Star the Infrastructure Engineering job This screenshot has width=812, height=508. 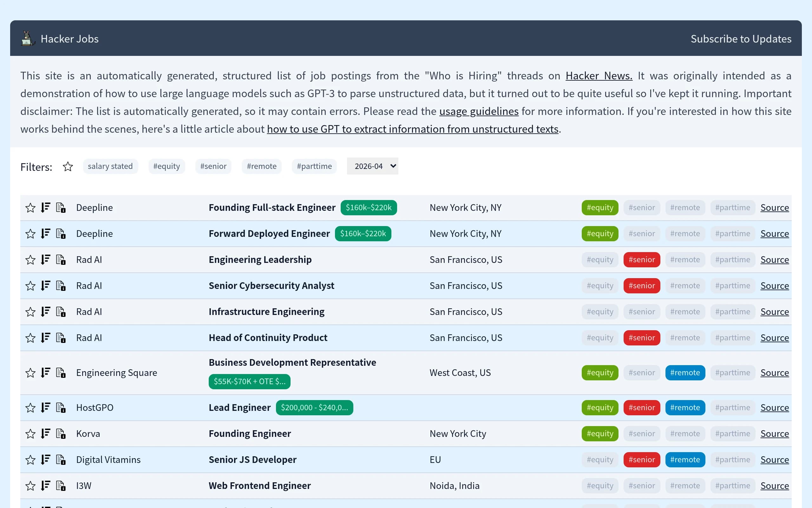(x=30, y=312)
